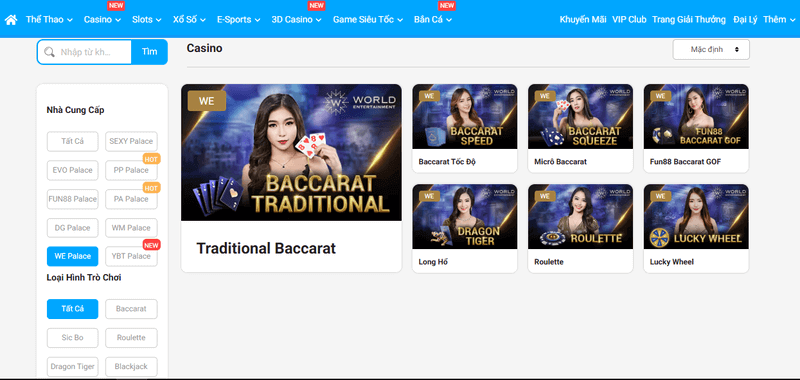
Task: Click the Roulette card title text
Action: point(549,262)
